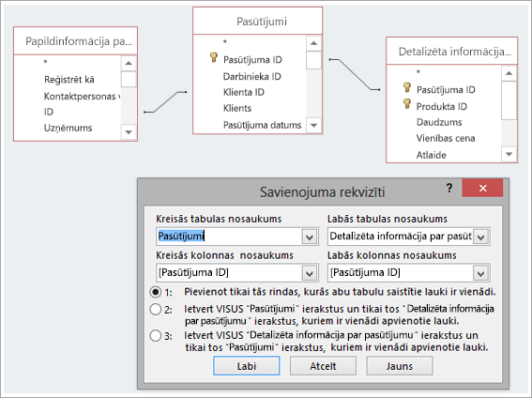Click the Atcelt button
The image size is (532, 398).
tap(323, 366)
